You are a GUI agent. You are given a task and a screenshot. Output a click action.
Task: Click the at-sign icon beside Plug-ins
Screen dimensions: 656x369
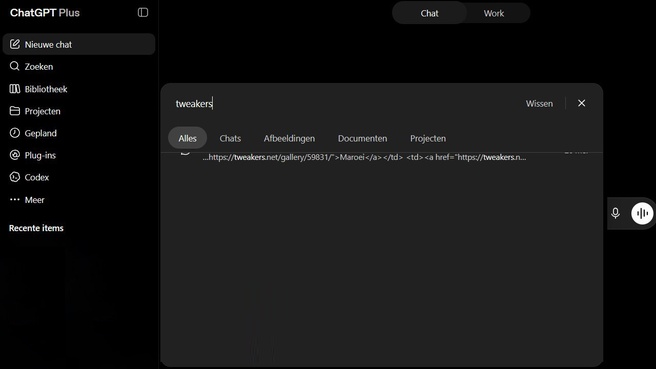coord(15,155)
